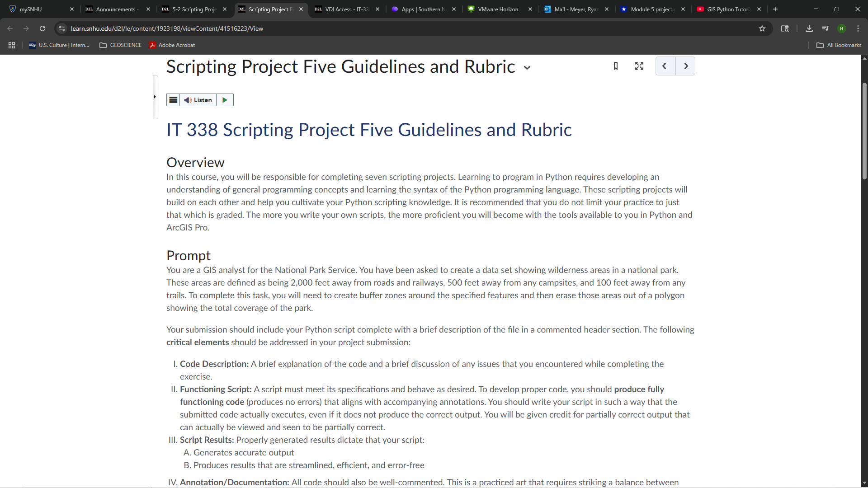Open the profile avatar R menu
This screenshot has height=488, width=868.
tap(842, 28)
